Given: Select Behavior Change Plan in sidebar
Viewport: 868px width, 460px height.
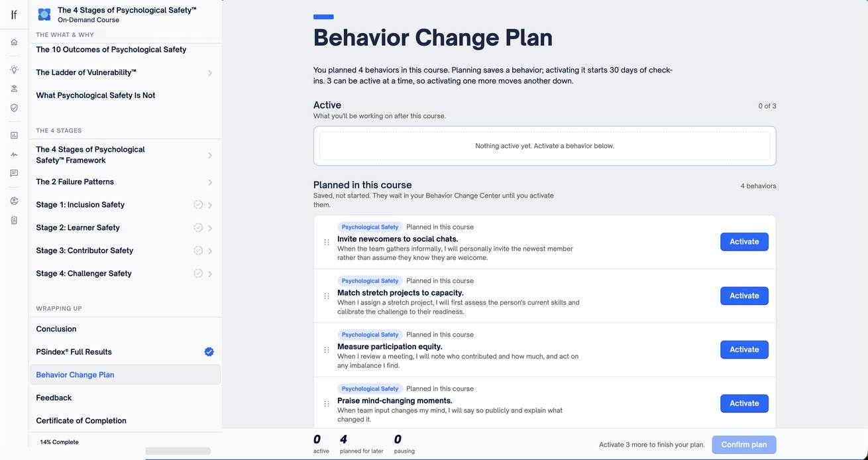Looking at the screenshot, I should click(125, 374).
